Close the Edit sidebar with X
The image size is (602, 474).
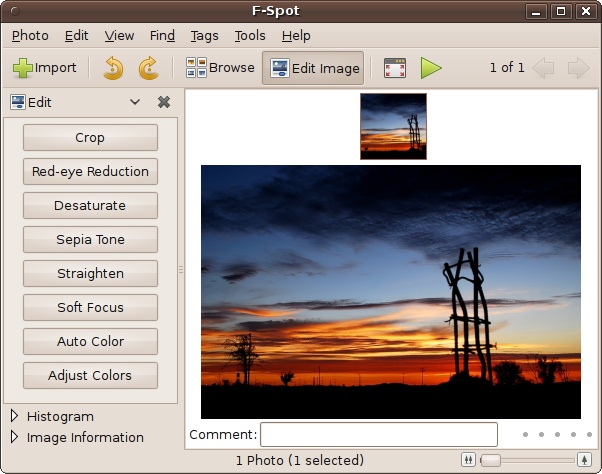tap(164, 102)
